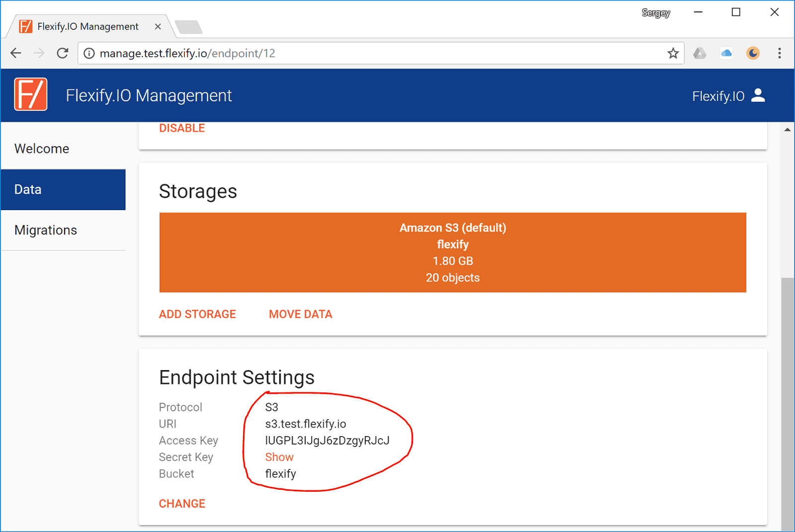This screenshot has height=532, width=795.
Task: Click MOVE DATA button
Action: (x=300, y=314)
